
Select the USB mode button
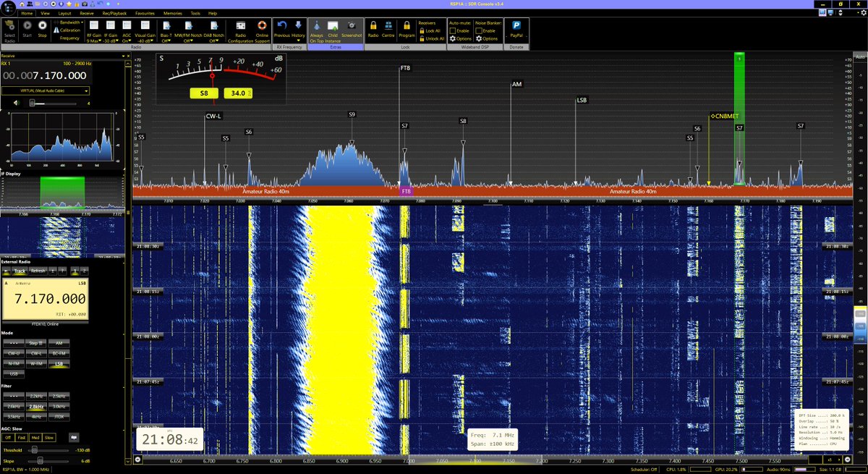[x=12, y=374]
